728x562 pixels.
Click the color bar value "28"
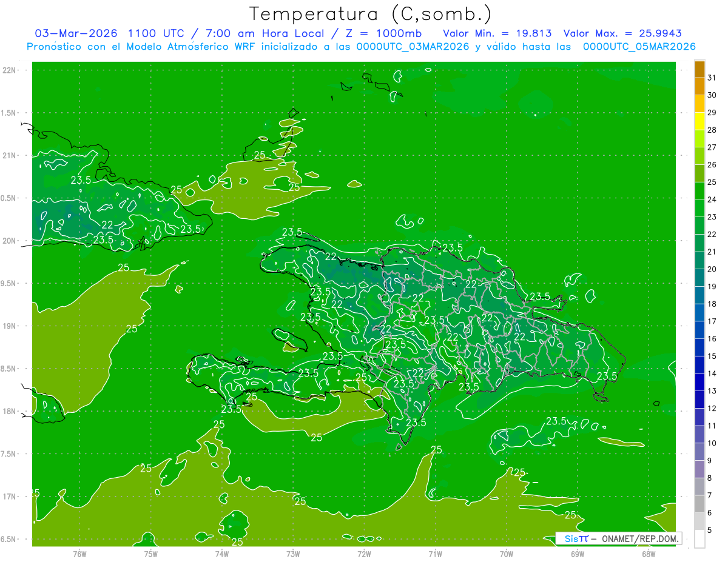coord(712,130)
